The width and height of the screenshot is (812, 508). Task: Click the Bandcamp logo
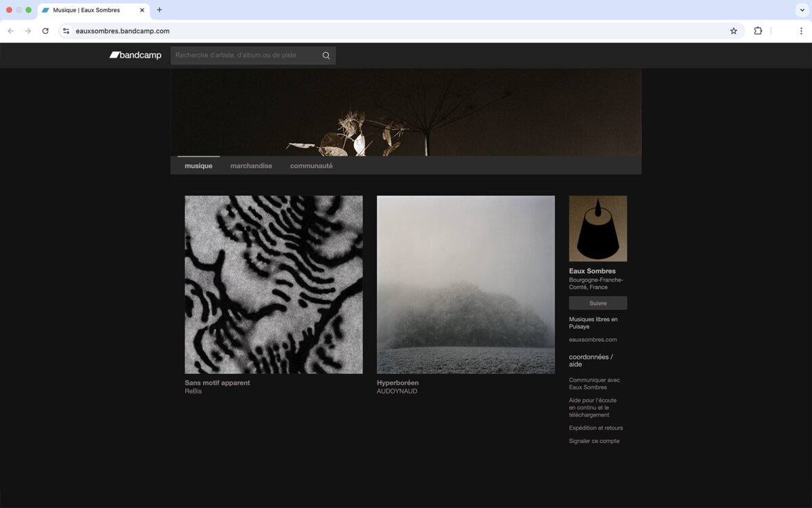(x=135, y=56)
